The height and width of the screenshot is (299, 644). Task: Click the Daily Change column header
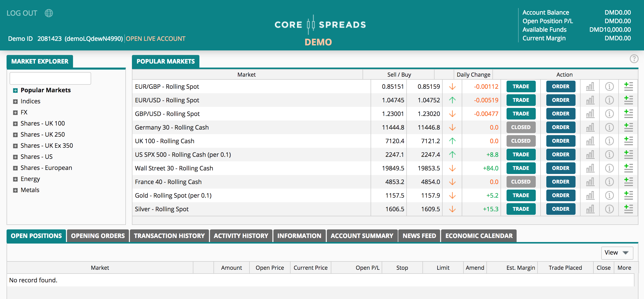coord(473,75)
